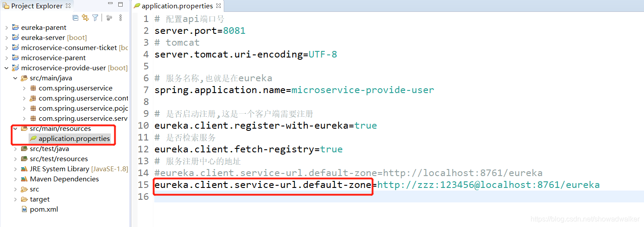This screenshot has height=227, width=644.
Task: Click the JRE System Library icon
Action: click(x=24, y=169)
